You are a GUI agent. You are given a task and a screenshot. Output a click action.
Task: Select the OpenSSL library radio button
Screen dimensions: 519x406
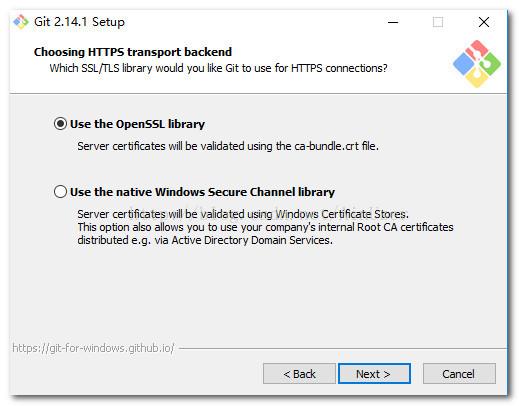tap(60, 124)
